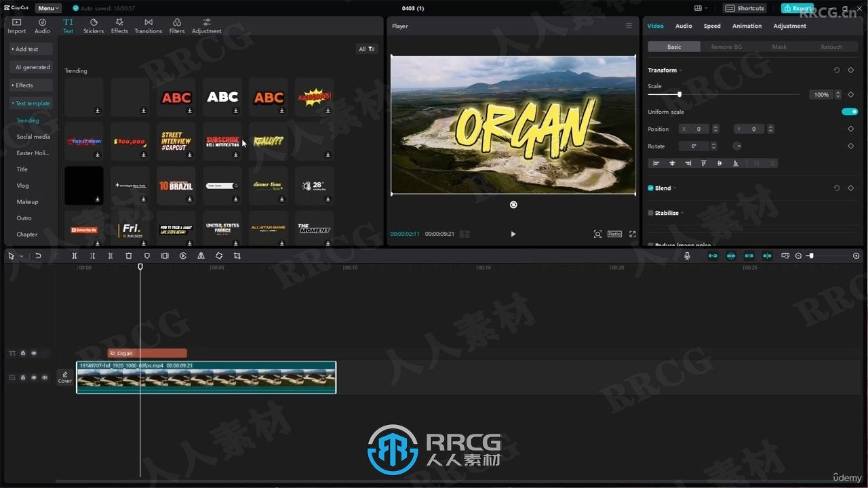Toggle the main track magnet snapping icon

(713, 256)
